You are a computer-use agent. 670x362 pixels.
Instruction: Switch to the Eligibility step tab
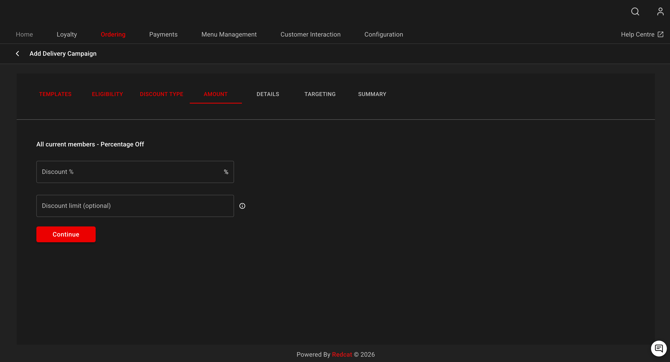(x=107, y=94)
